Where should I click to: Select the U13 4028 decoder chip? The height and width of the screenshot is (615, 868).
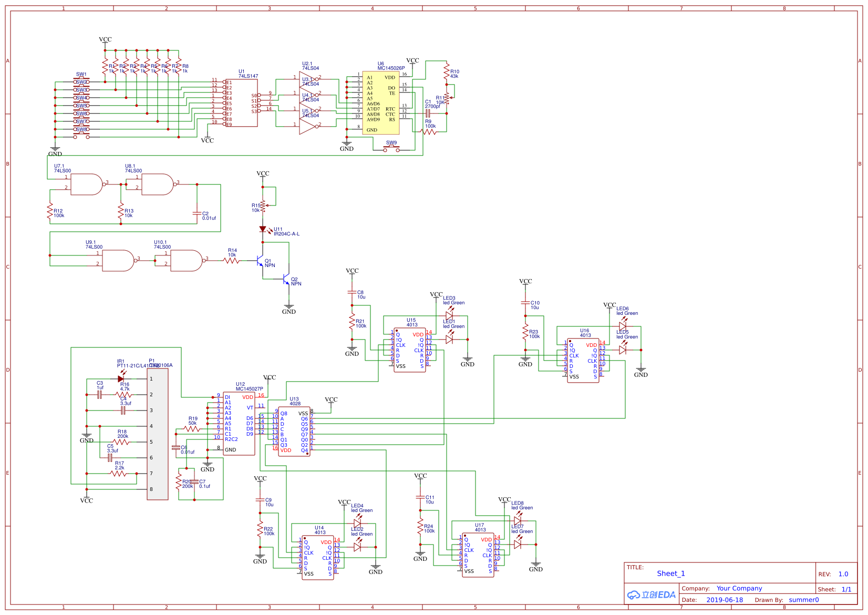(x=294, y=432)
